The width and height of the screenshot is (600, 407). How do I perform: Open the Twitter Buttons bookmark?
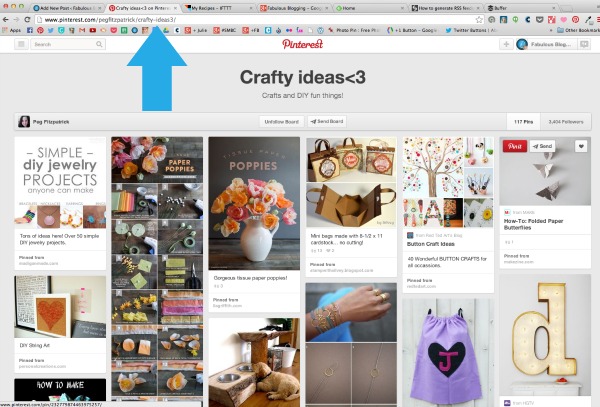(x=471, y=30)
